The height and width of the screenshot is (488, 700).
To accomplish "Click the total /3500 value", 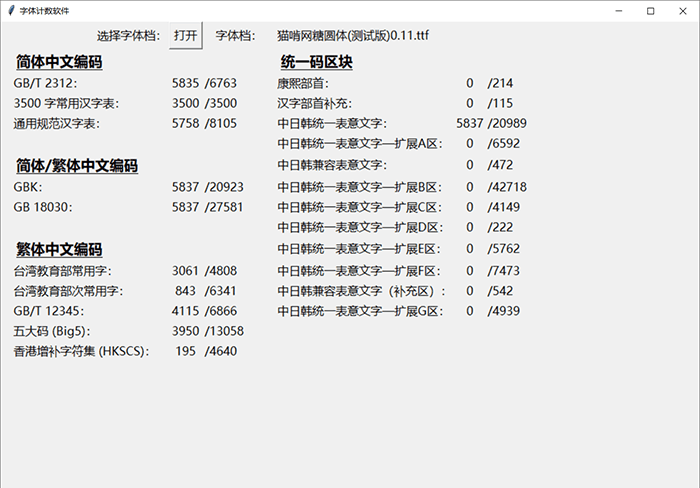I will coord(221,103).
